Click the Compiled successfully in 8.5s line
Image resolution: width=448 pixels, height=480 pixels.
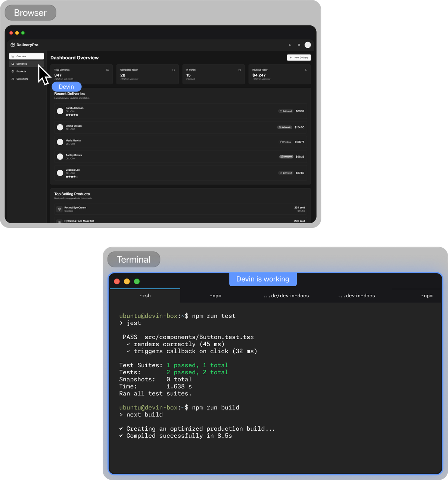[175, 436]
